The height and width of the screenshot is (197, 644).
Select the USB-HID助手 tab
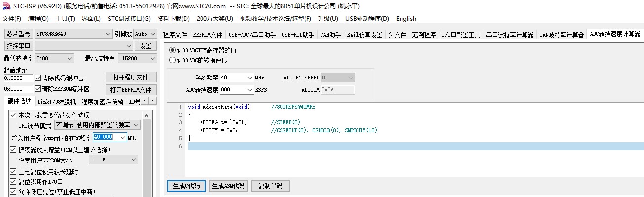click(x=298, y=35)
